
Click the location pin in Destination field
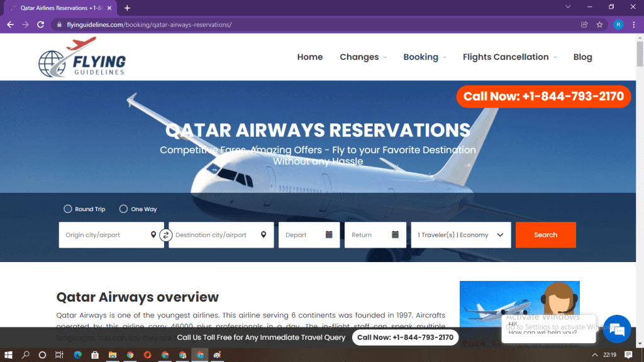pos(264,234)
